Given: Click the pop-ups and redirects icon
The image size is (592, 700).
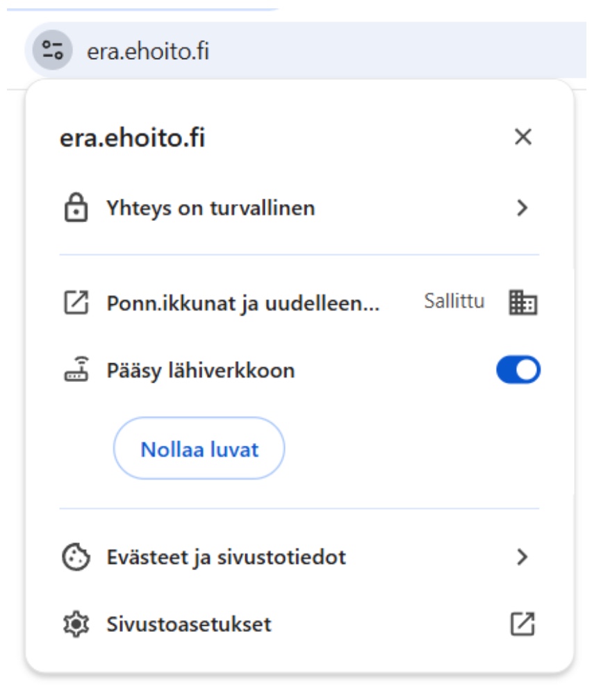Looking at the screenshot, I should (x=75, y=303).
